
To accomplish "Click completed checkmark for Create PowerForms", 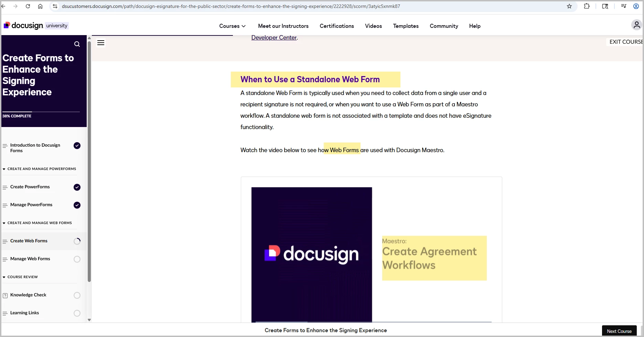I will point(77,187).
